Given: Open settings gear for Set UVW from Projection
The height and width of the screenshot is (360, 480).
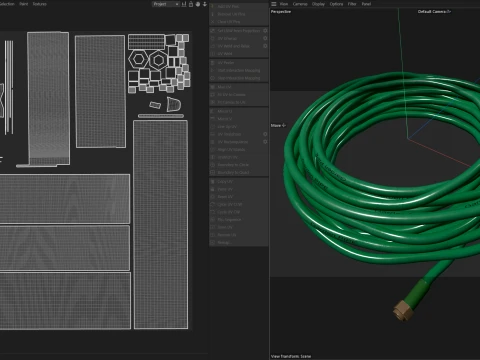Looking at the screenshot, I should [x=265, y=31].
